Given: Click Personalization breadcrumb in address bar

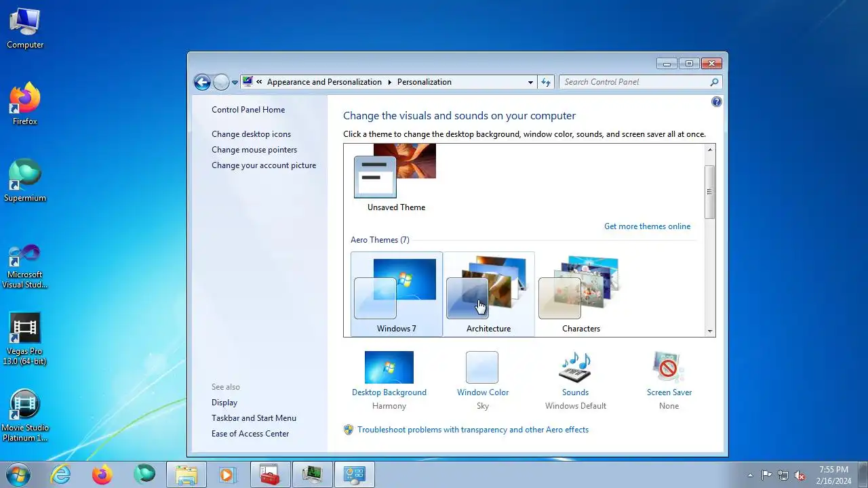Looking at the screenshot, I should (425, 82).
